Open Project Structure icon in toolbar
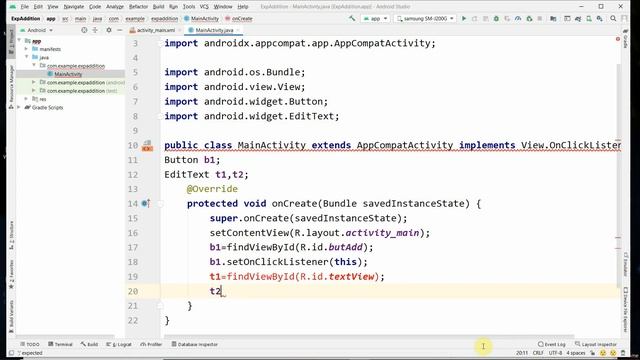Viewport: 640px width, 360px height. [x=553, y=18]
